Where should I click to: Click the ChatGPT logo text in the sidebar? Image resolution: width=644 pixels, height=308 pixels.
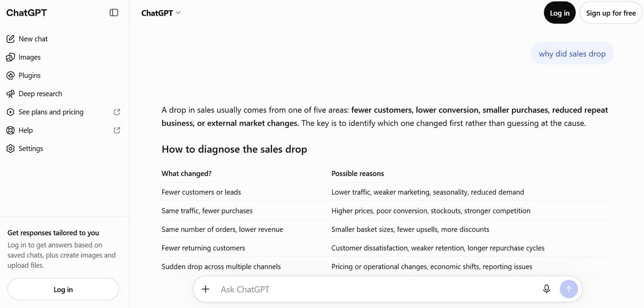click(27, 12)
